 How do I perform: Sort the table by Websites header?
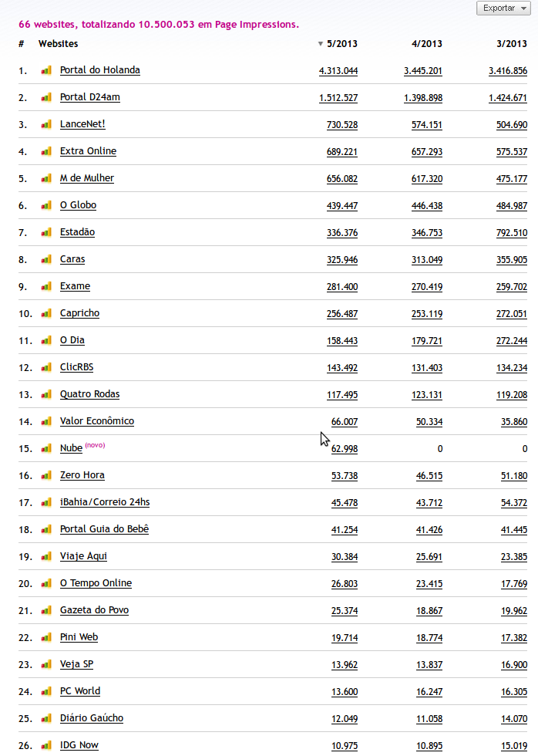point(58,44)
